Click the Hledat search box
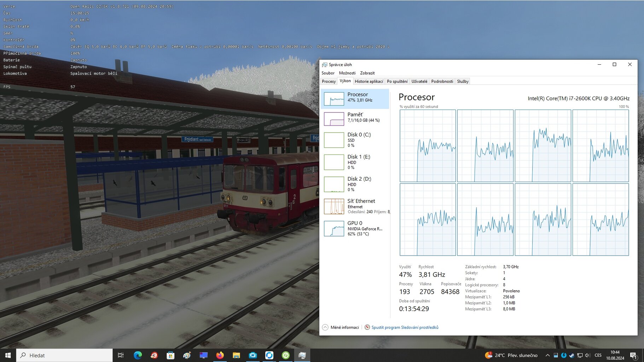 click(x=64, y=355)
